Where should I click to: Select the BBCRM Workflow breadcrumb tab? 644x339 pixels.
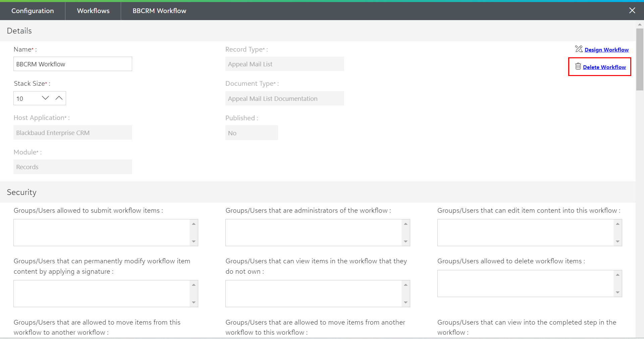(159, 11)
